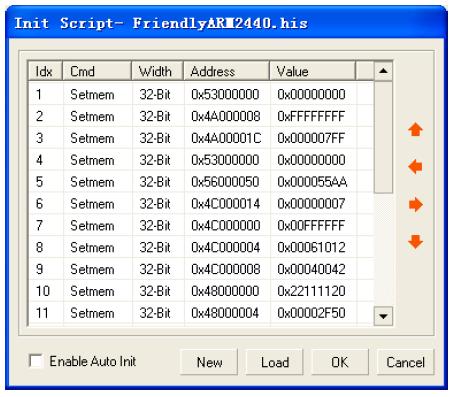Click the vertical scrollbar thumb
This screenshot has height=397, width=455.
(383, 137)
